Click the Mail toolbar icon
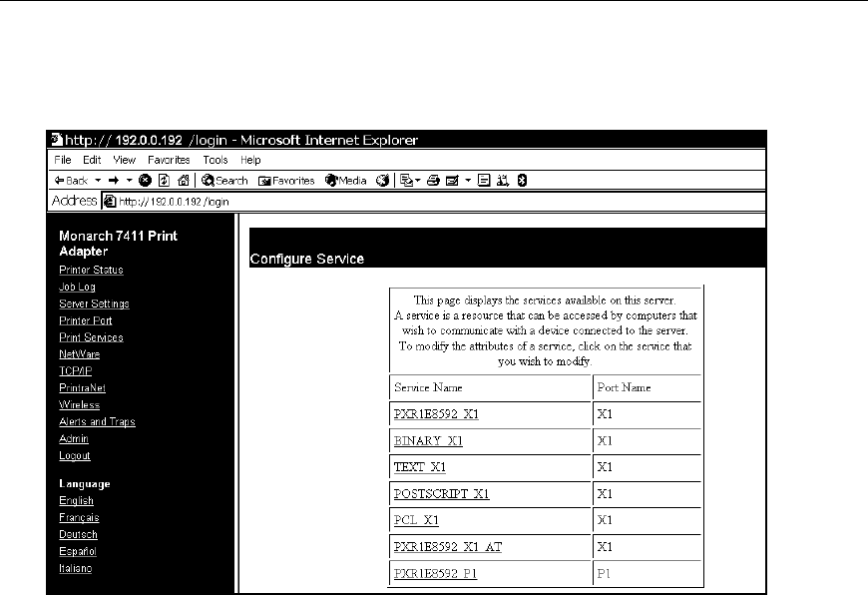The height and width of the screenshot is (595, 868). (x=406, y=180)
